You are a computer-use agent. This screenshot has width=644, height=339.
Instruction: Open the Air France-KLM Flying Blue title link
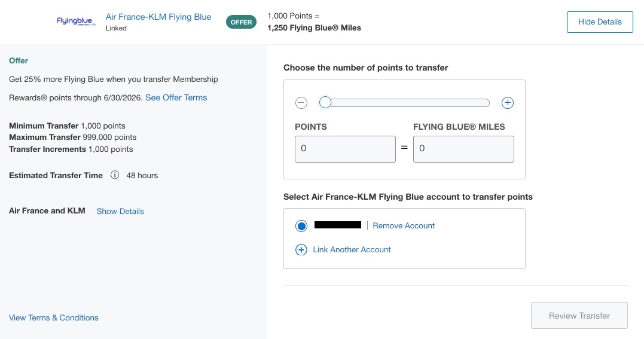pyautogui.click(x=158, y=17)
